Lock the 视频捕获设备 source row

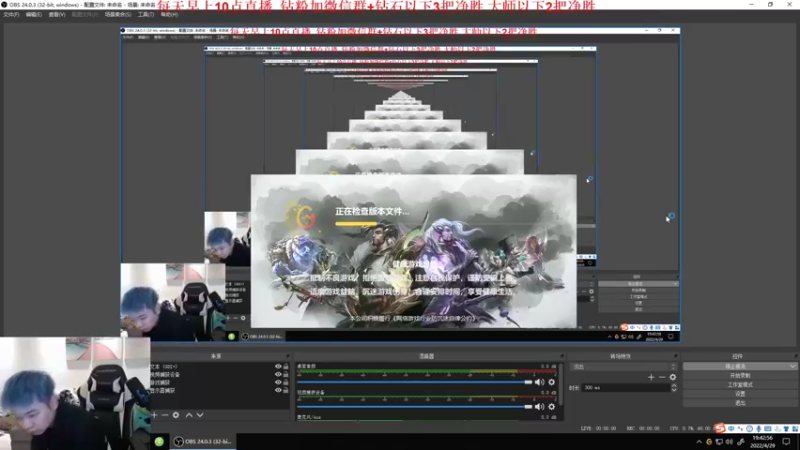click(286, 374)
